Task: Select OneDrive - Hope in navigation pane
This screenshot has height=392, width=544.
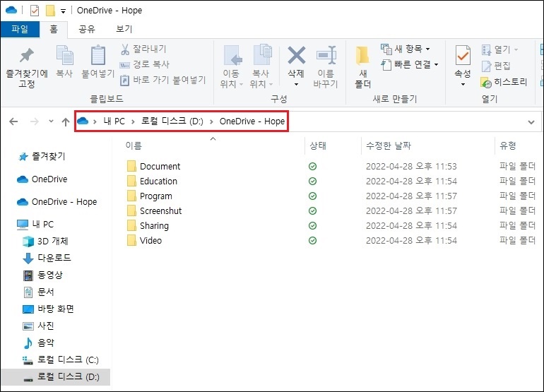Action: click(57, 202)
